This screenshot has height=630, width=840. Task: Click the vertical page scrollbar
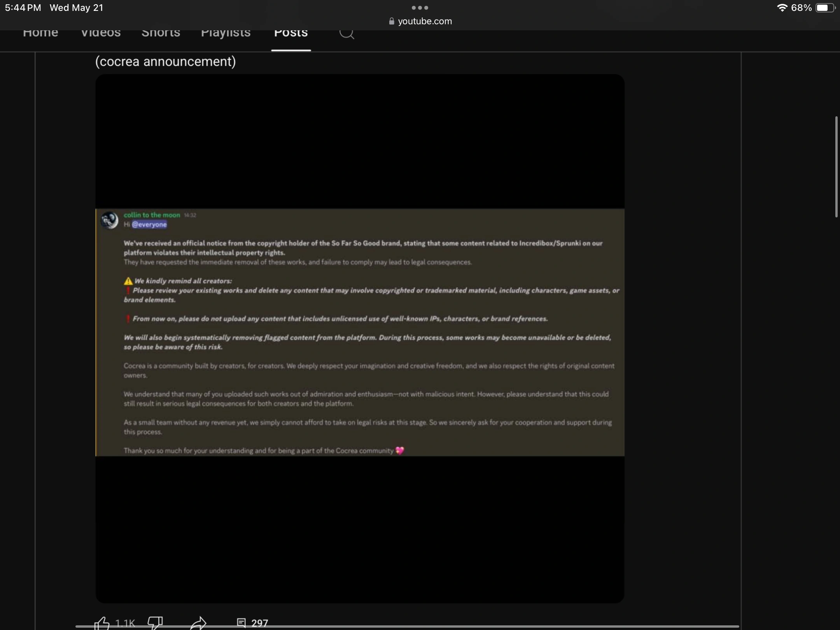click(836, 166)
